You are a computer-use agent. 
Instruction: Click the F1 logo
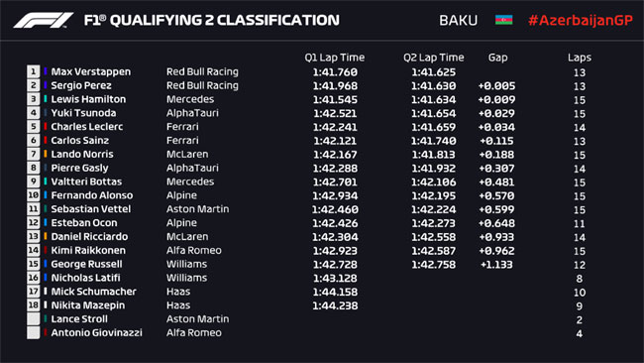coord(44,20)
